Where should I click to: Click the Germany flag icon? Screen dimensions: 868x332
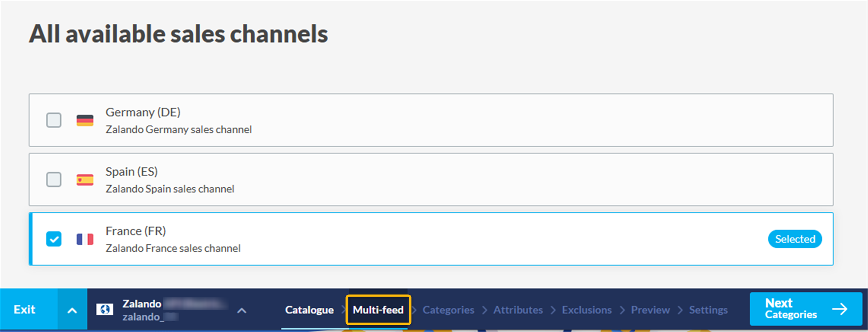coord(84,120)
